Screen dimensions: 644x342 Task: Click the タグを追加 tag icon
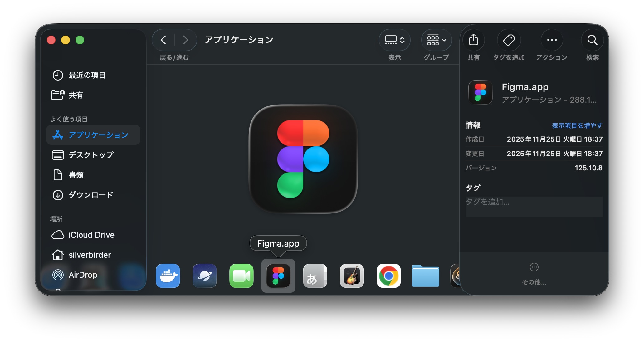pos(509,40)
